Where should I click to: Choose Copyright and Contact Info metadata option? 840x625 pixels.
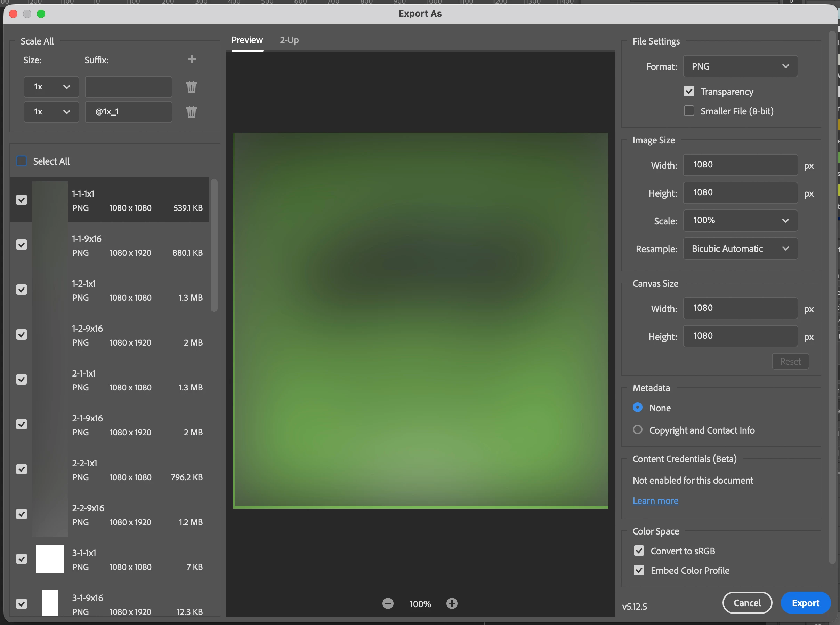tap(638, 430)
